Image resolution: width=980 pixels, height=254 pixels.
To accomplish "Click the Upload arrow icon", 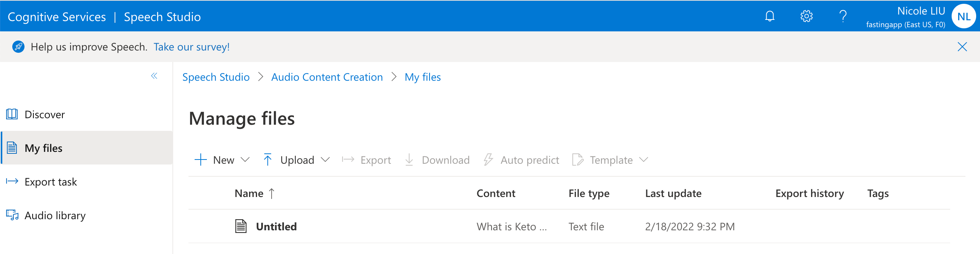I will pos(268,160).
